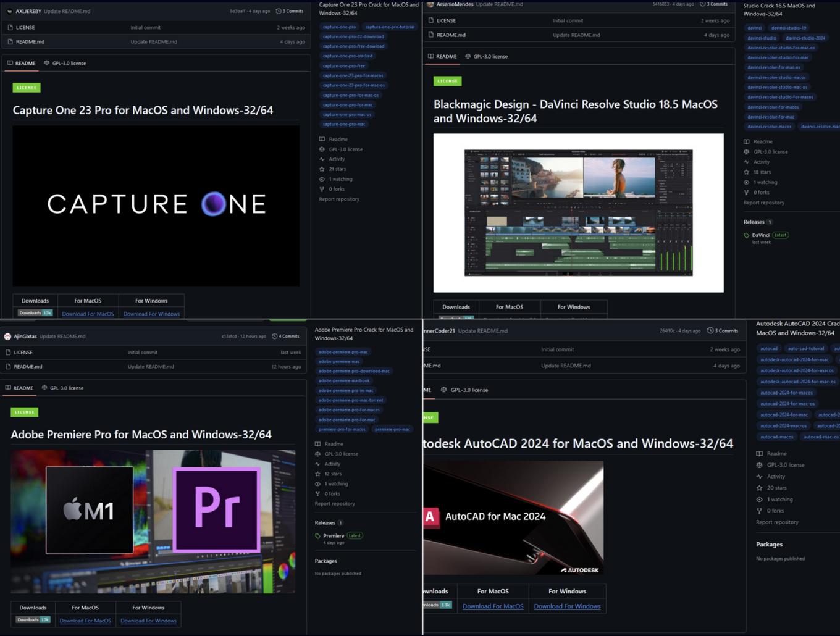The width and height of the screenshot is (840, 636).
Task: Select README tab in Premiere repo
Action: (19, 388)
